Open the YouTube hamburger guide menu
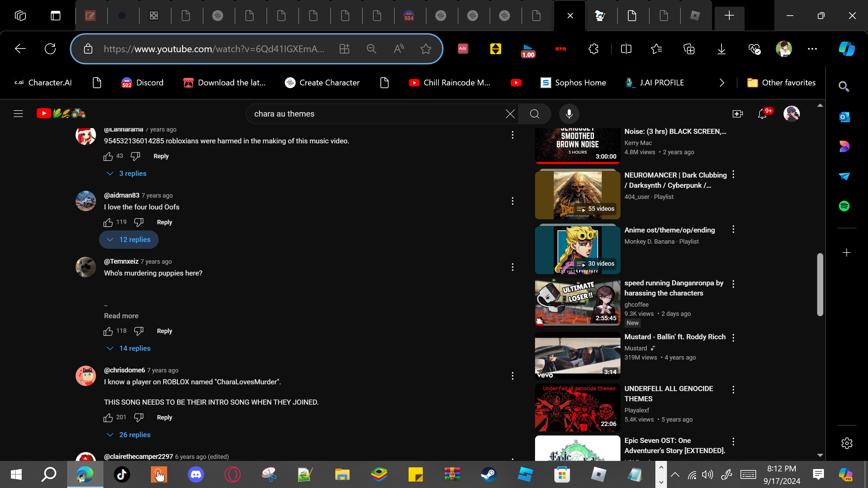 (x=18, y=114)
